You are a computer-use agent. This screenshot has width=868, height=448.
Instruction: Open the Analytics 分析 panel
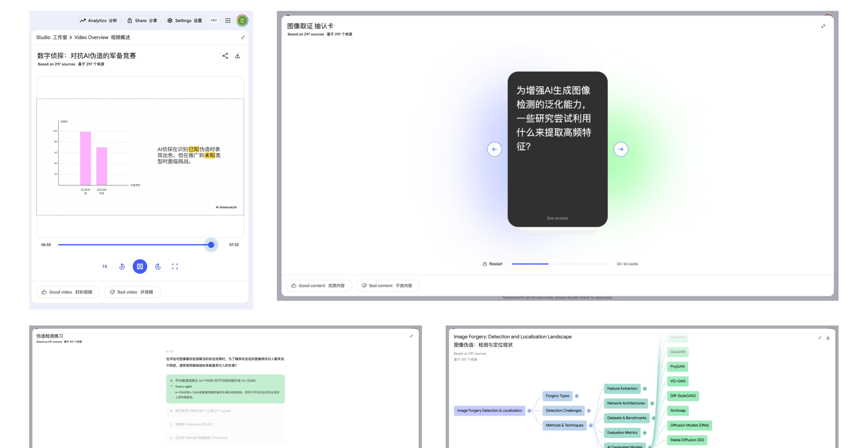point(99,21)
